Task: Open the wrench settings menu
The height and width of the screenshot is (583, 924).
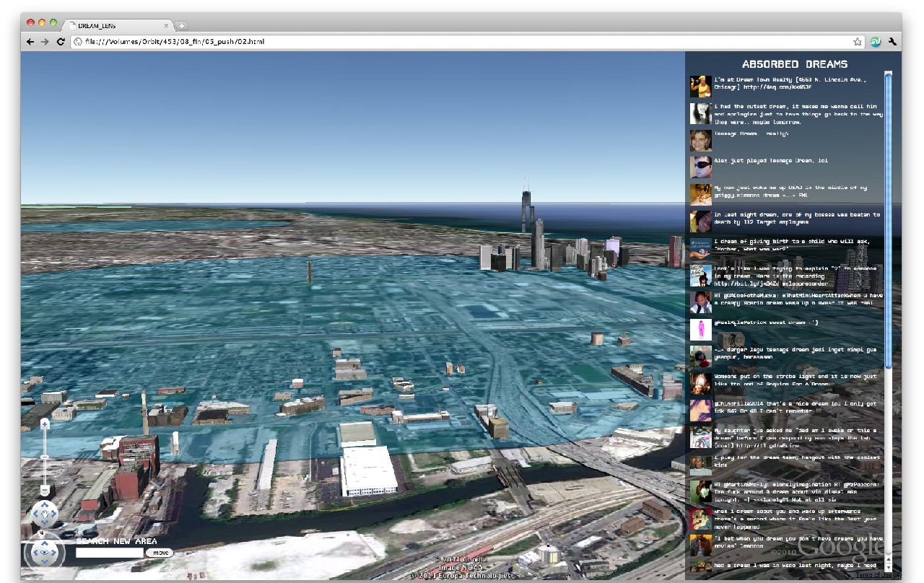Action: [x=892, y=42]
